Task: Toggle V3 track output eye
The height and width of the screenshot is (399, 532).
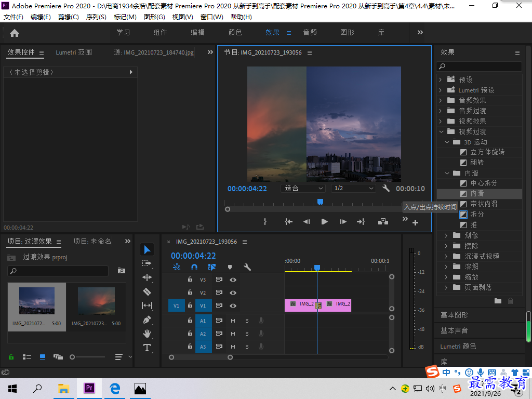Action: [x=233, y=280]
